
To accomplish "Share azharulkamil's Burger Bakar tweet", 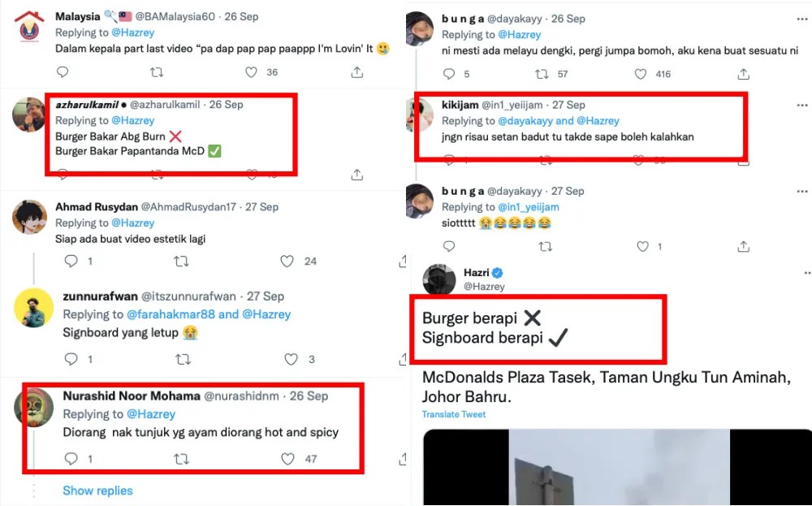I will click(356, 175).
